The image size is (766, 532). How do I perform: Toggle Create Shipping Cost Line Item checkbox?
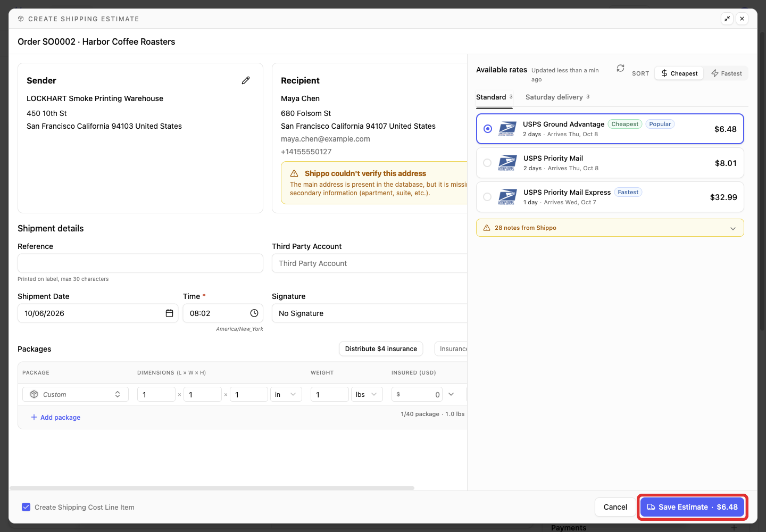pyautogui.click(x=26, y=507)
